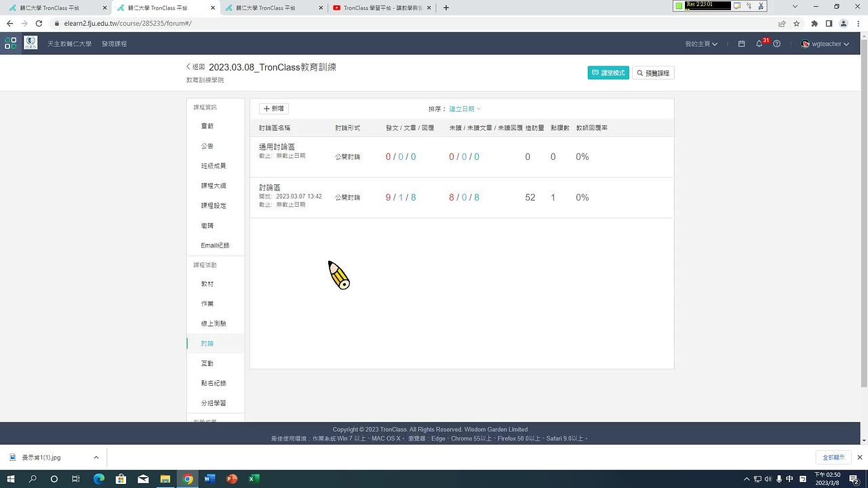Click the Fu Jen University logo icon
The image size is (868, 488).
tap(31, 43)
